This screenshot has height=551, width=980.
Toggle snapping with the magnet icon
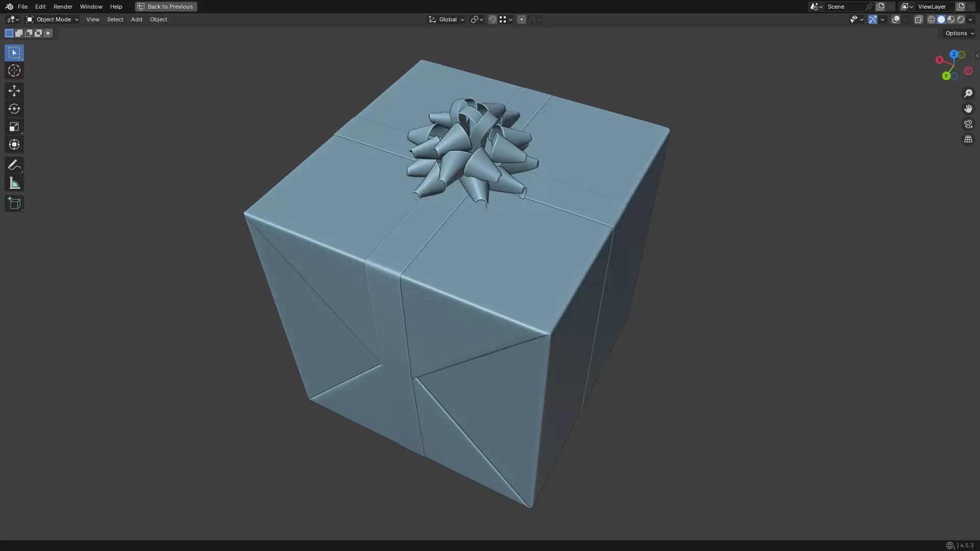[492, 19]
